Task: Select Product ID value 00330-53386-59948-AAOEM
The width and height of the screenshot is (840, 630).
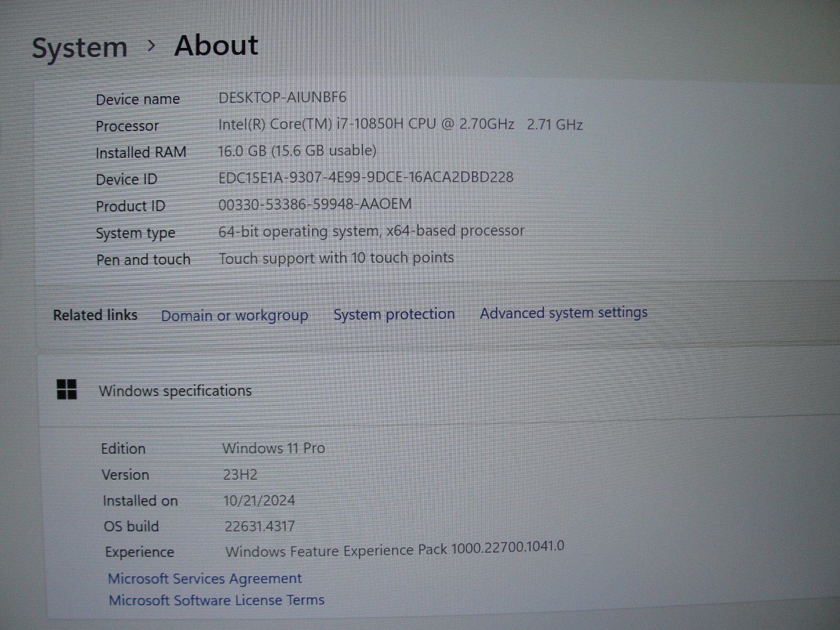Action: coord(315,204)
